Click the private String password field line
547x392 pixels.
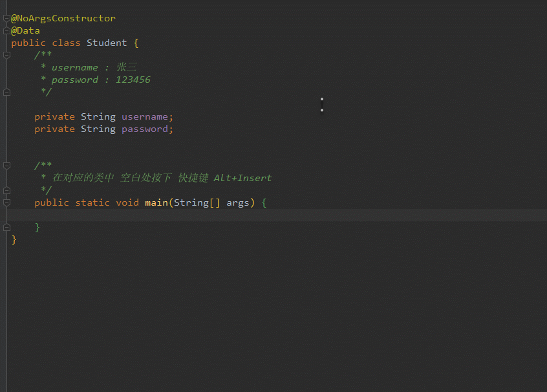click(103, 129)
